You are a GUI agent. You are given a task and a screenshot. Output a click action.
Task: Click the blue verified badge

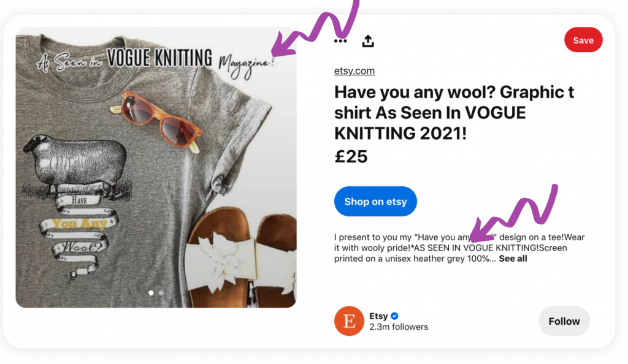(x=394, y=316)
